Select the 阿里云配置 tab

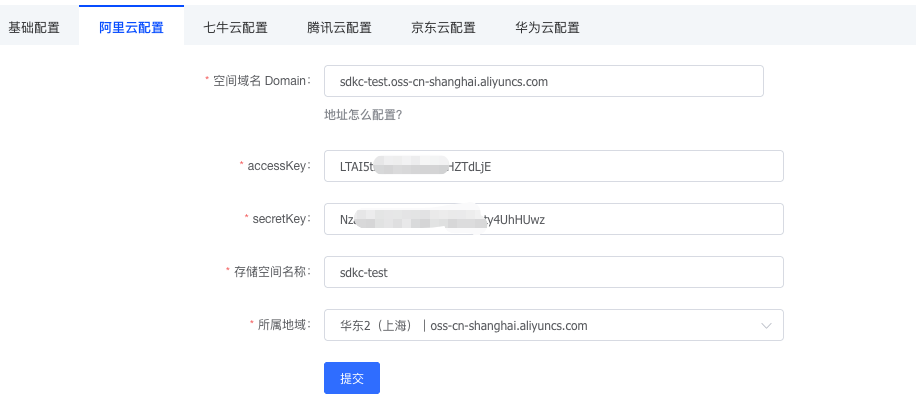coord(131,27)
